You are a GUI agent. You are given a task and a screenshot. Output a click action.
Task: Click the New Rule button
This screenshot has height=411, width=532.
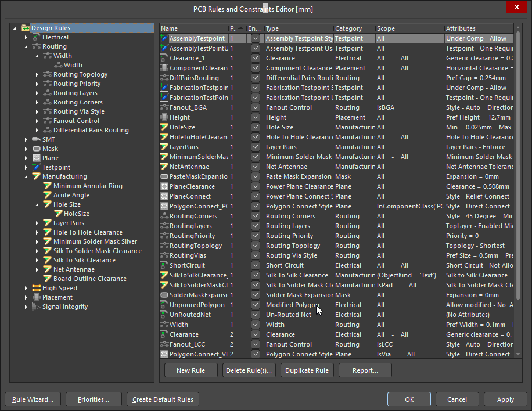point(190,370)
